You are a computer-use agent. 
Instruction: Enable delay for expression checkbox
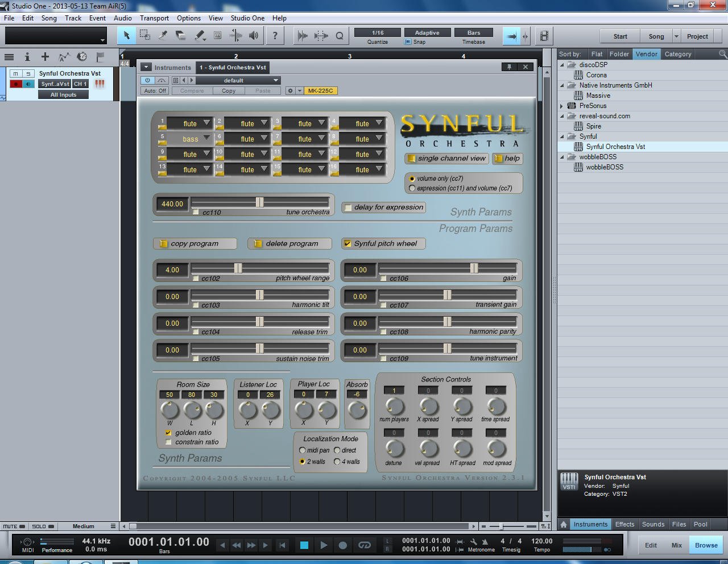tap(348, 208)
